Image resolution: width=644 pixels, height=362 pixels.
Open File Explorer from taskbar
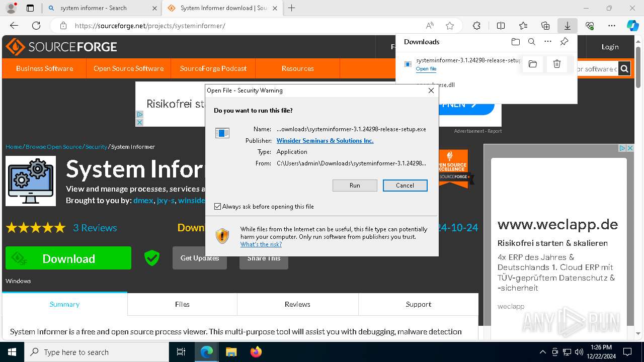tap(231, 352)
